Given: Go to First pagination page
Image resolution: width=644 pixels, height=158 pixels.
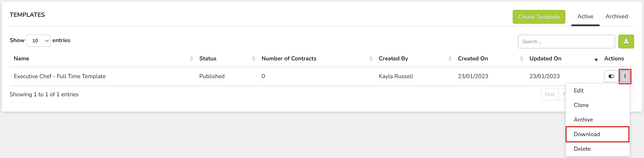Looking at the screenshot, I should point(549,94).
